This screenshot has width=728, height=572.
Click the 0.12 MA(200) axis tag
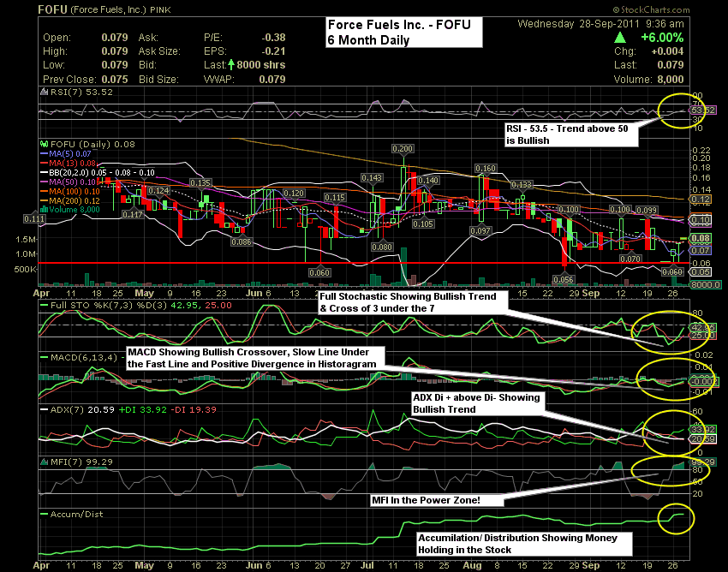click(x=701, y=200)
